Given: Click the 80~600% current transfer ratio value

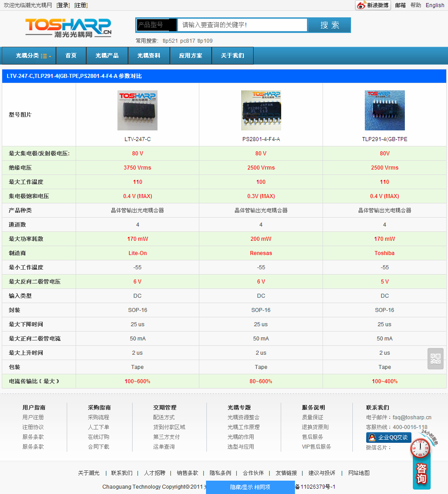Looking at the screenshot, I should (261, 381).
